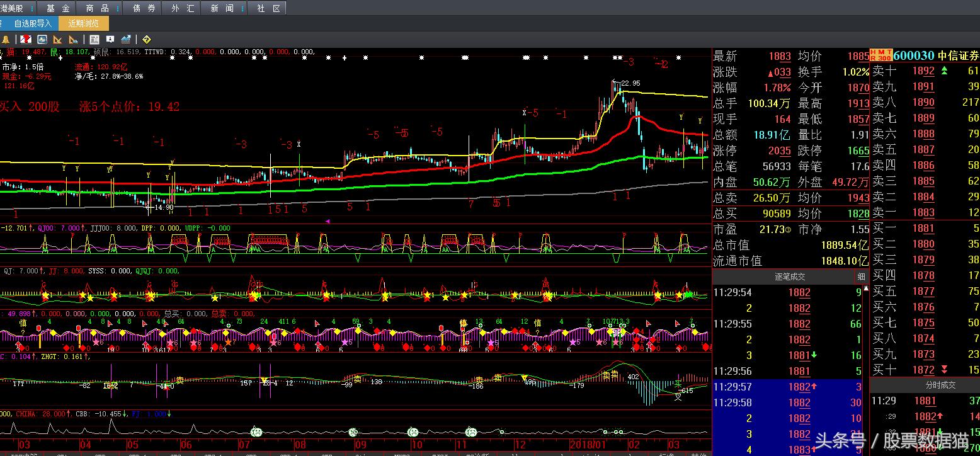Click the 总手 100.34万 value
The image size is (980, 456).
point(769,103)
